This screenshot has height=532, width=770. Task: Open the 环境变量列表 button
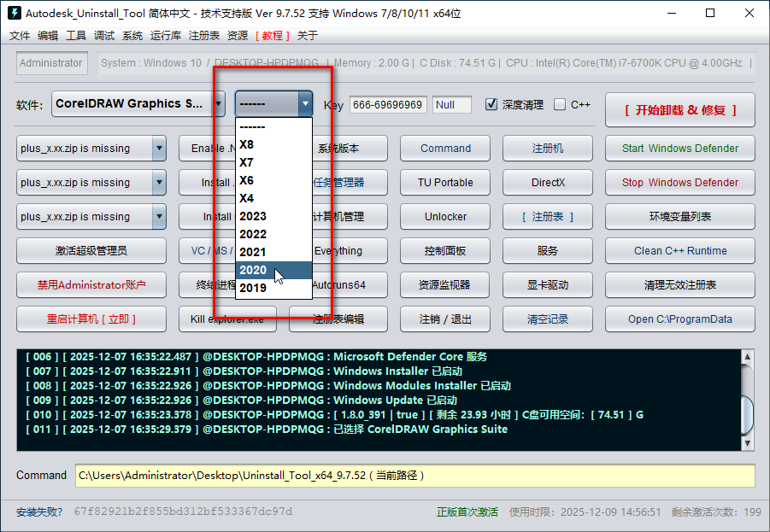[x=680, y=216]
